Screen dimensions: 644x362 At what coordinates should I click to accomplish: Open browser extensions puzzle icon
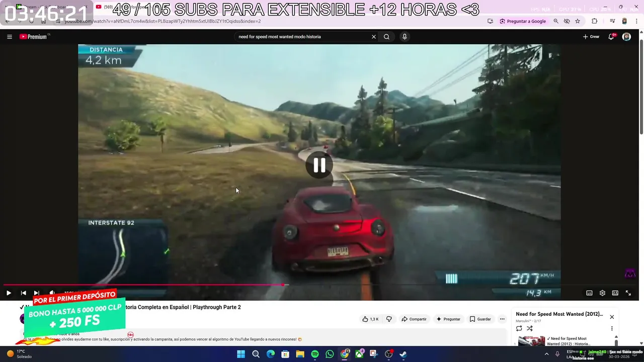coord(595,21)
